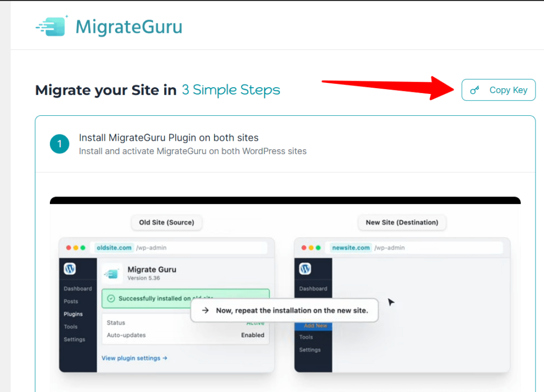Click the arrow icon in the tooltip
The width and height of the screenshot is (544, 392).
[x=206, y=310]
